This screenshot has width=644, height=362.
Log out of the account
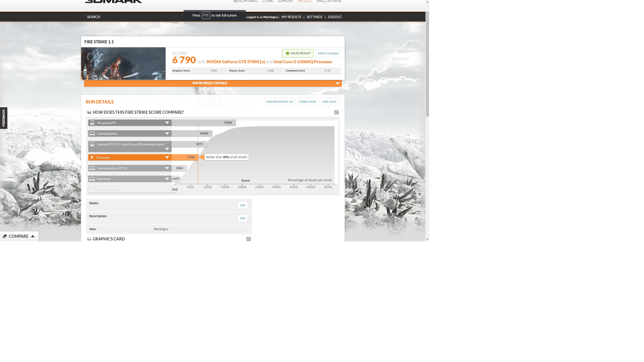coord(335,17)
